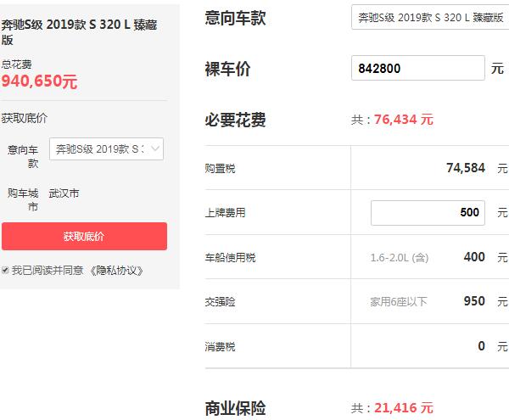509x420 pixels.
Task: Click the 交强险 amount 950
Action: point(474,301)
